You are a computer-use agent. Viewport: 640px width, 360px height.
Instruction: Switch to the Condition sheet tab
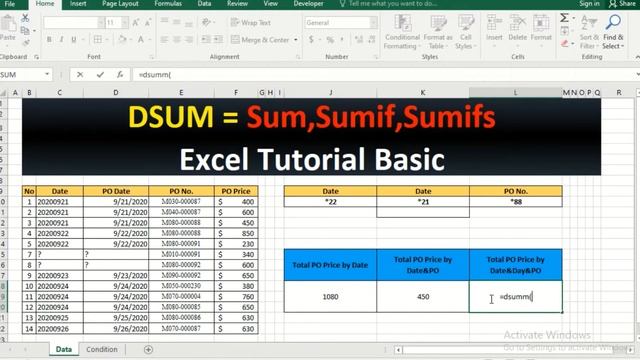[x=102, y=349]
